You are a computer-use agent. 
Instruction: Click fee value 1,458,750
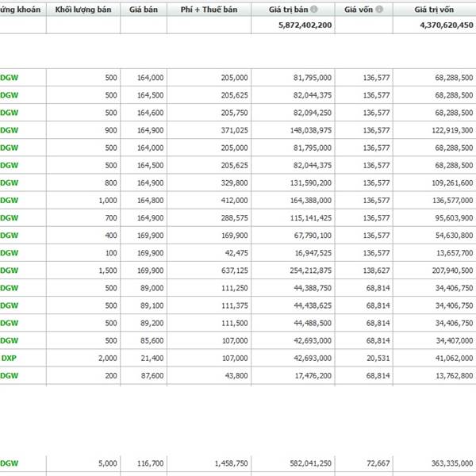(232, 463)
